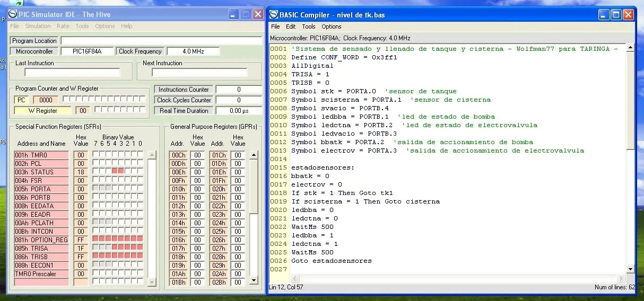Click code editor vertical scrollbar down arrow
Screen dimensions: 644x301
click(630, 269)
